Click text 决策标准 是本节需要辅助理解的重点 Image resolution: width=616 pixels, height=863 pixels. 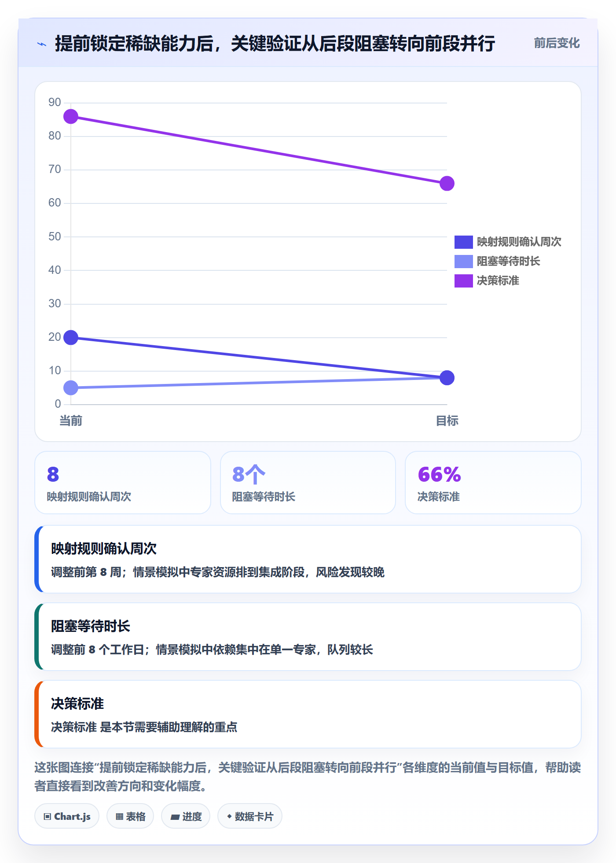pyautogui.click(x=144, y=727)
